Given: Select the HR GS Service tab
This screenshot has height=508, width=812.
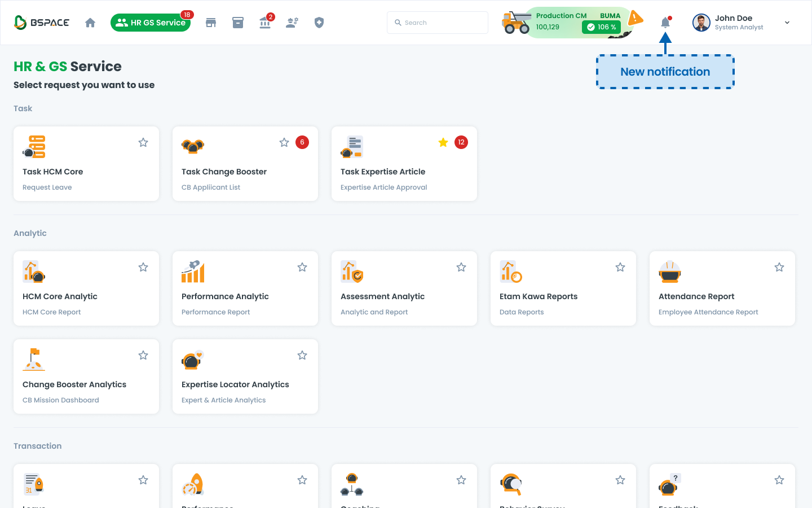Looking at the screenshot, I should tap(151, 23).
